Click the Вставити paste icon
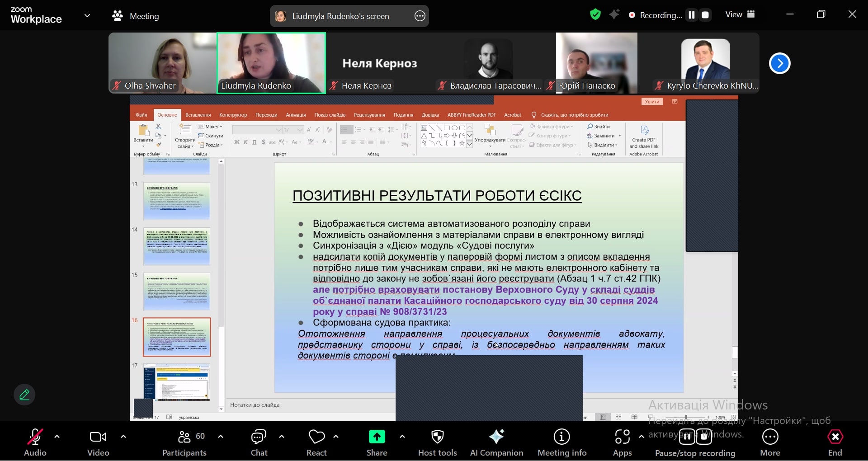 [x=144, y=131]
